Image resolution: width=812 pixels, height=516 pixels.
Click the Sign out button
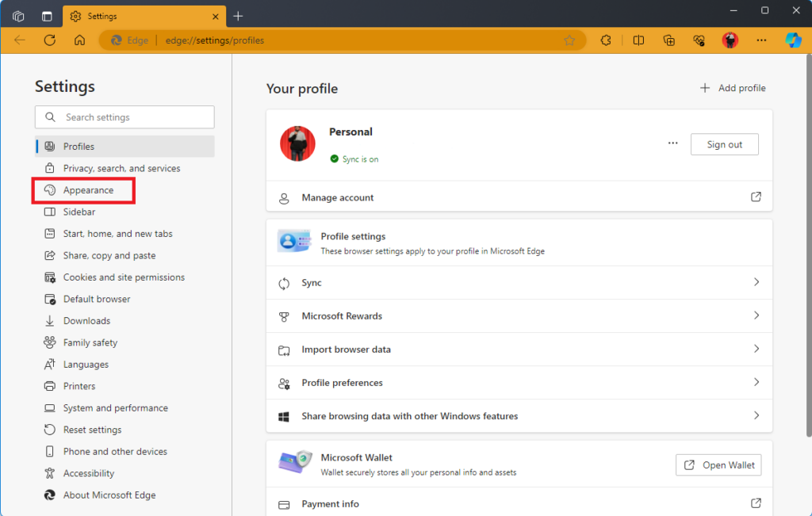pos(724,144)
